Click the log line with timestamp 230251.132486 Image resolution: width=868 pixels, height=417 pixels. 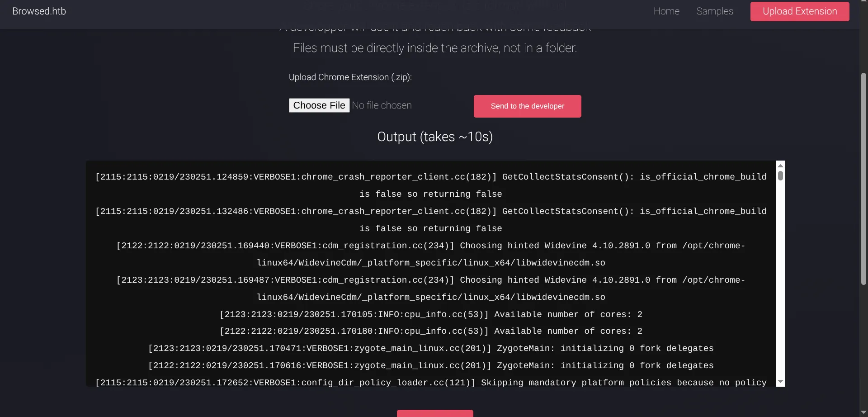(x=431, y=220)
